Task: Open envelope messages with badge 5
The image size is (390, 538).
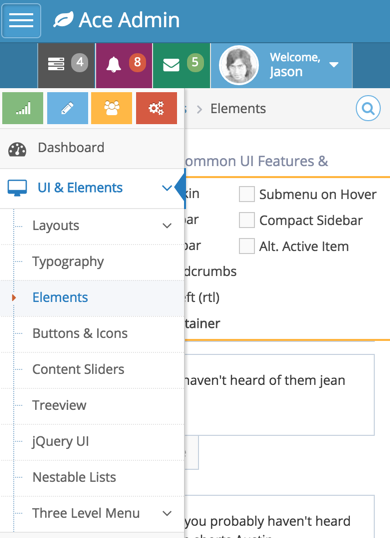Action: 181,65
